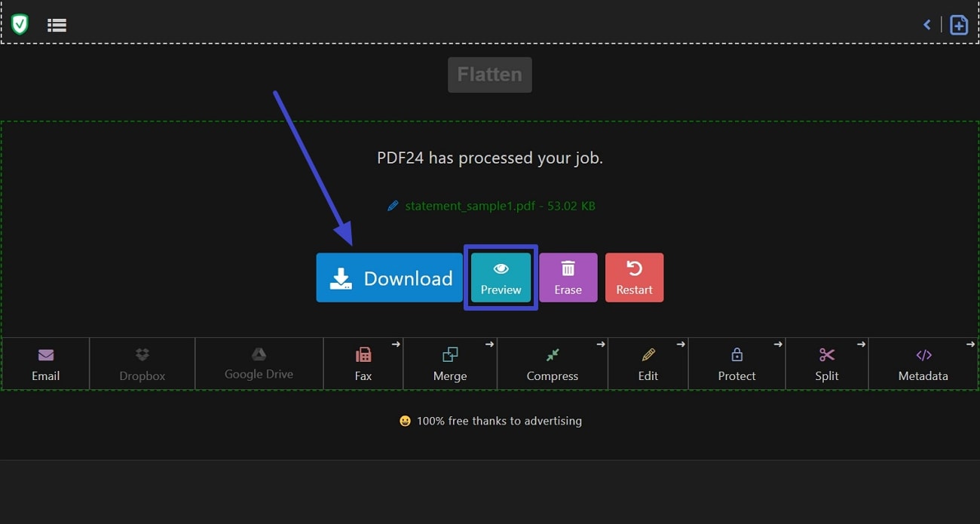Open the Metadata tool
The height and width of the screenshot is (524, 980).
pos(923,364)
